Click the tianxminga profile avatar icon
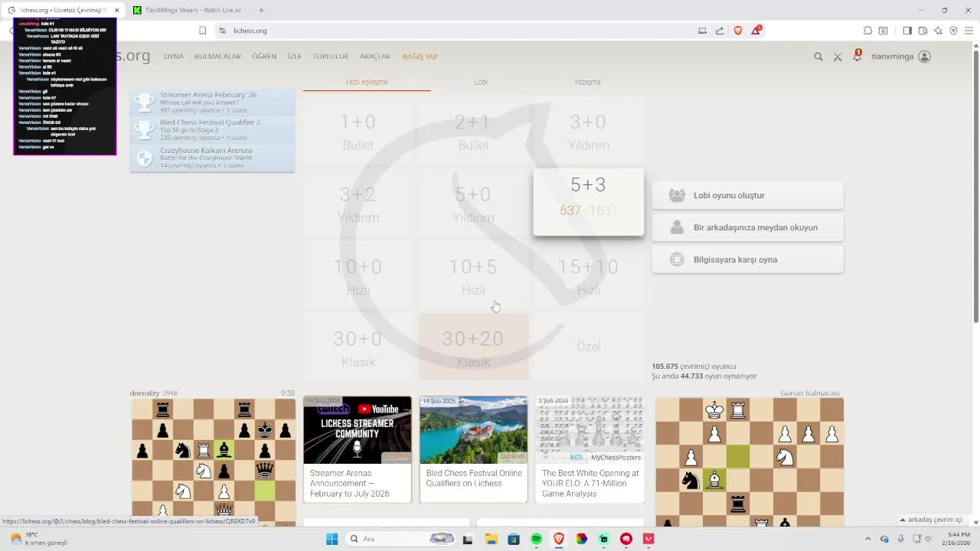980x551 pixels. pos(924,57)
